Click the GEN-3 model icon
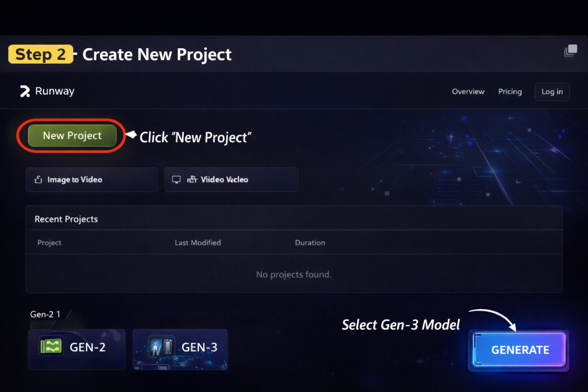This screenshot has height=392, width=588. point(161,347)
